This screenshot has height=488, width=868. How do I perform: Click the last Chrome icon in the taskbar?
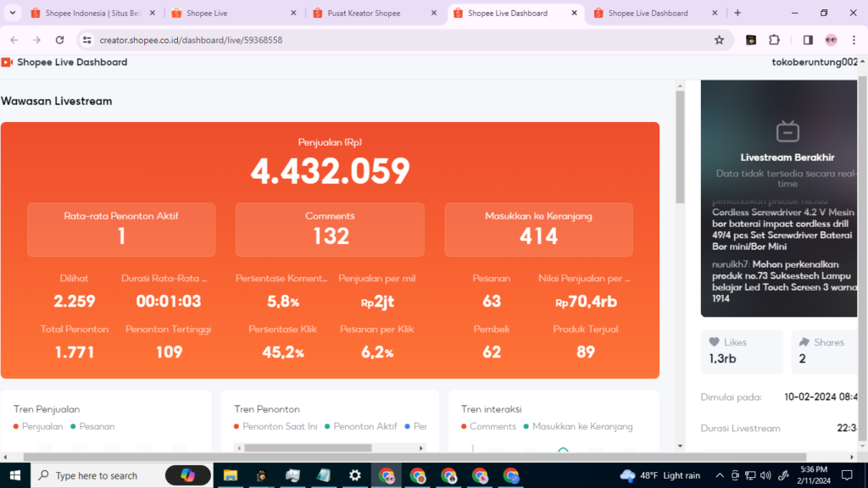coord(511,475)
